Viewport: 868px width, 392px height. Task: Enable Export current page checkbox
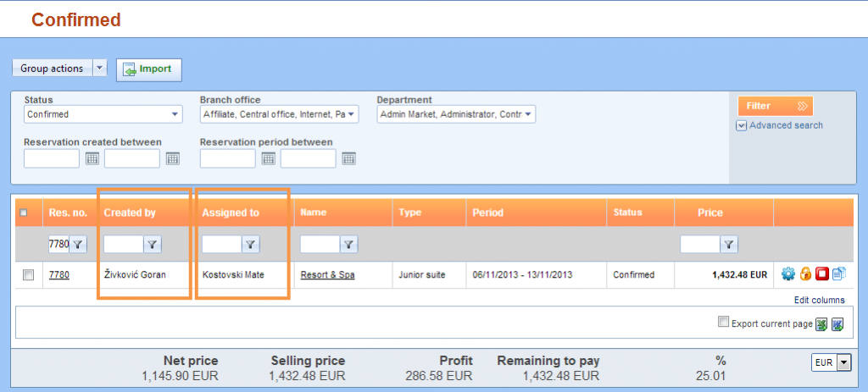point(723,322)
